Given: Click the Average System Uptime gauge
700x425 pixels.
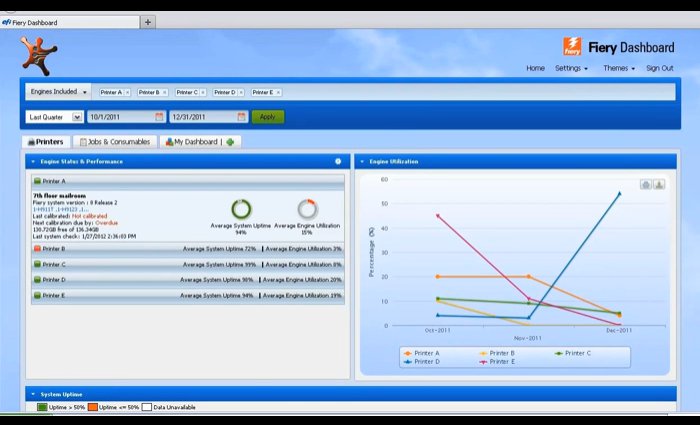Looking at the screenshot, I should 241,209.
